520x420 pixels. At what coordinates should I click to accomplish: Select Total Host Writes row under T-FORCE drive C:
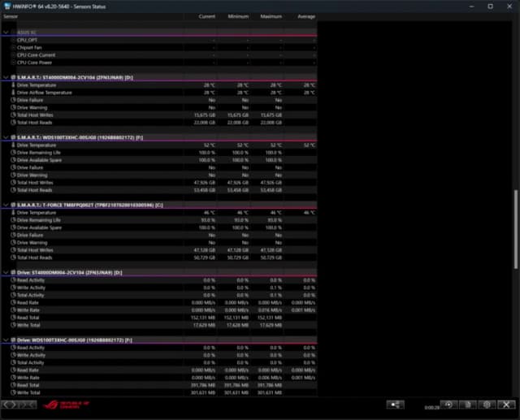(159, 250)
